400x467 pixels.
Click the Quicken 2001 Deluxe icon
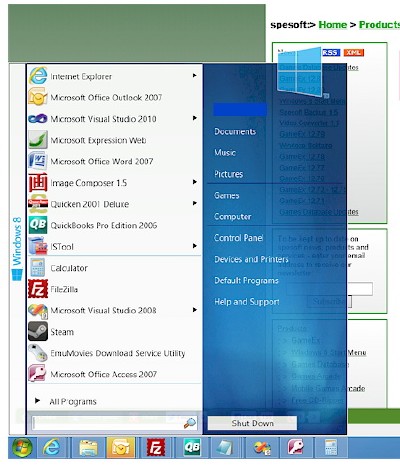pos(38,204)
